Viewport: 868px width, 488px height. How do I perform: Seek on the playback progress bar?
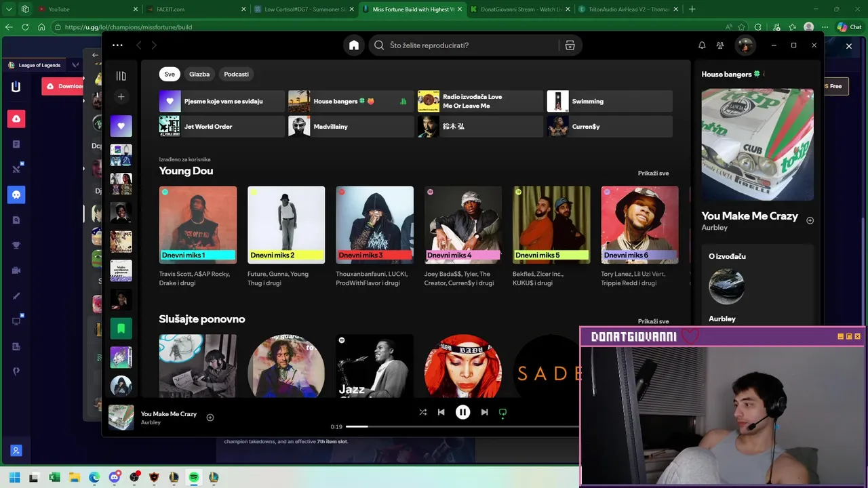(462, 427)
